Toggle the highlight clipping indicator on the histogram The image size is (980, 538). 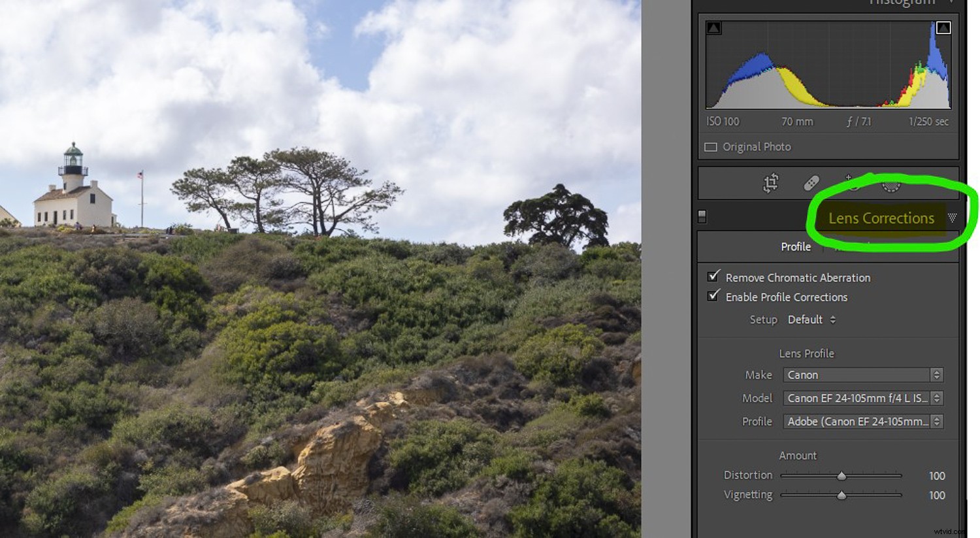[943, 27]
